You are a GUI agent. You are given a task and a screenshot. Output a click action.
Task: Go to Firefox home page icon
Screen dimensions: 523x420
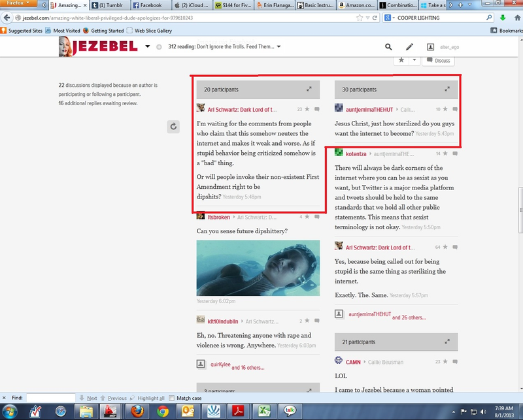517,18
